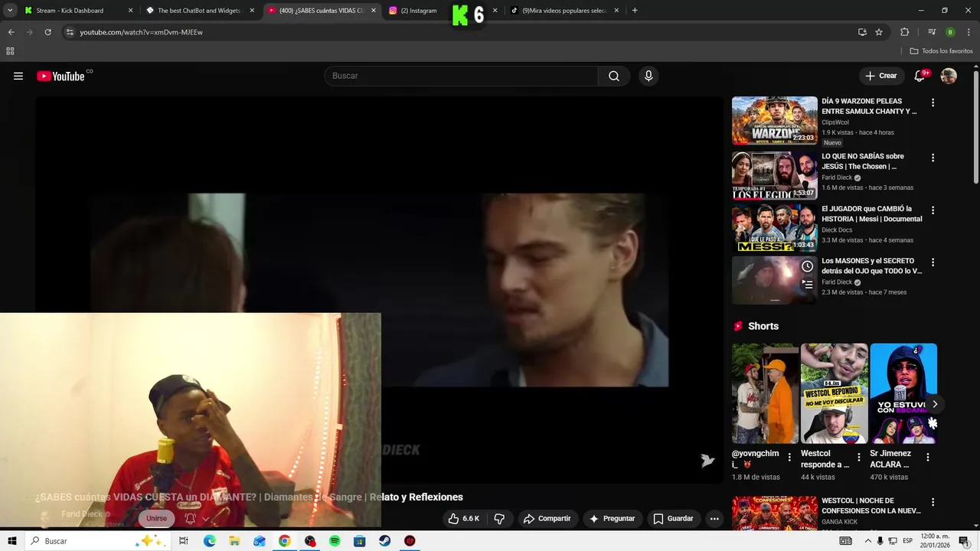Image resolution: width=980 pixels, height=551 pixels.
Task: Close the Kick Dashboard tab
Action: coord(130,11)
